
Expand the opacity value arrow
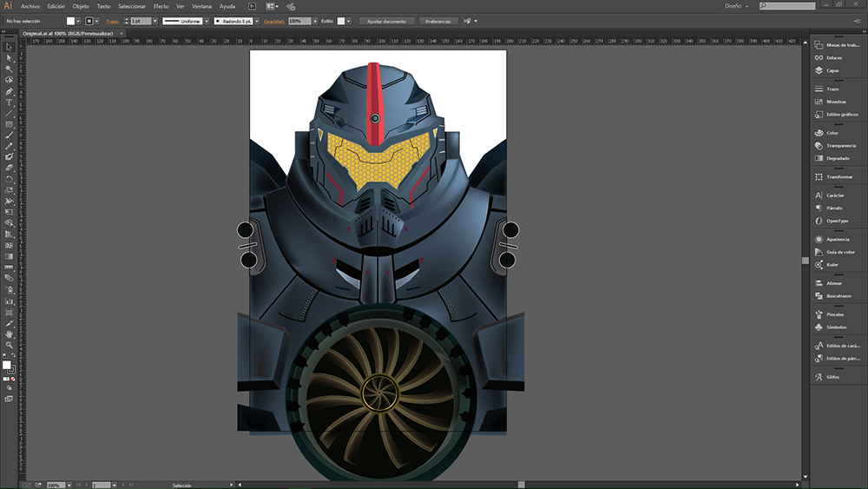click(x=315, y=21)
